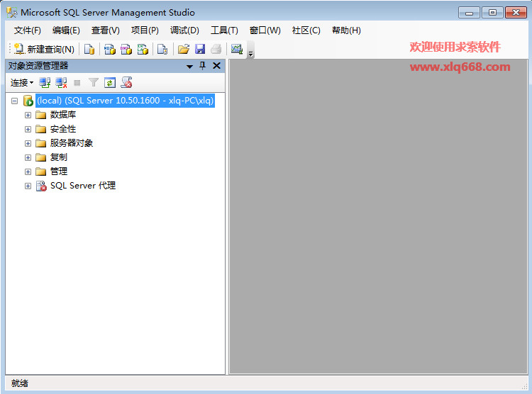
Task: Select the 安全性 tree item
Action: 63,129
